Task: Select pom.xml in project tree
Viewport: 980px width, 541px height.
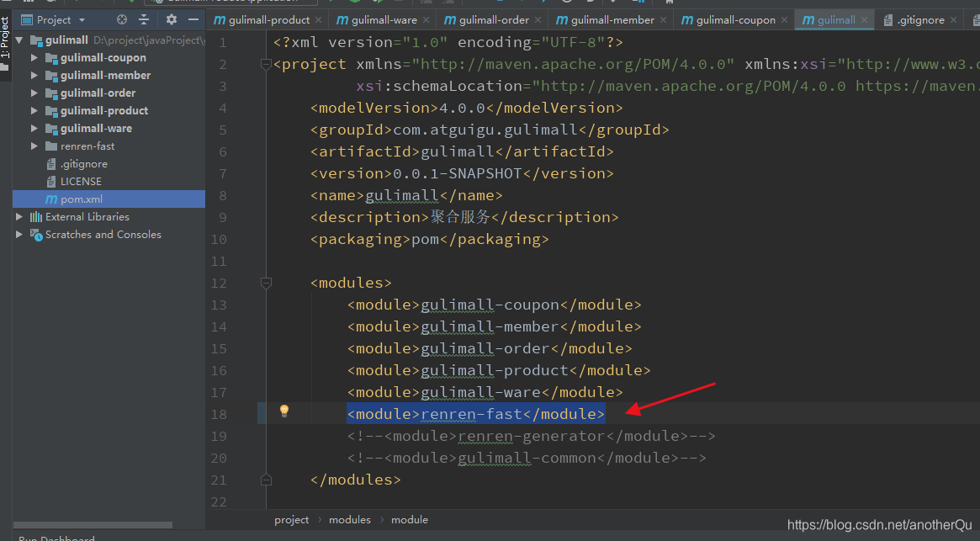Action: point(82,199)
